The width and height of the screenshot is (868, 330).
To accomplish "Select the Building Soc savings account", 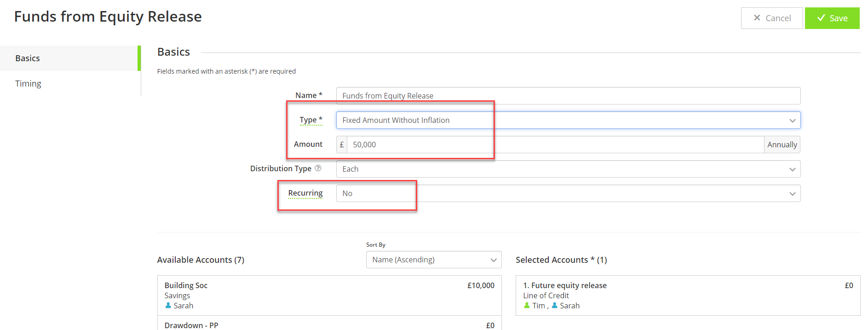I will [329, 295].
